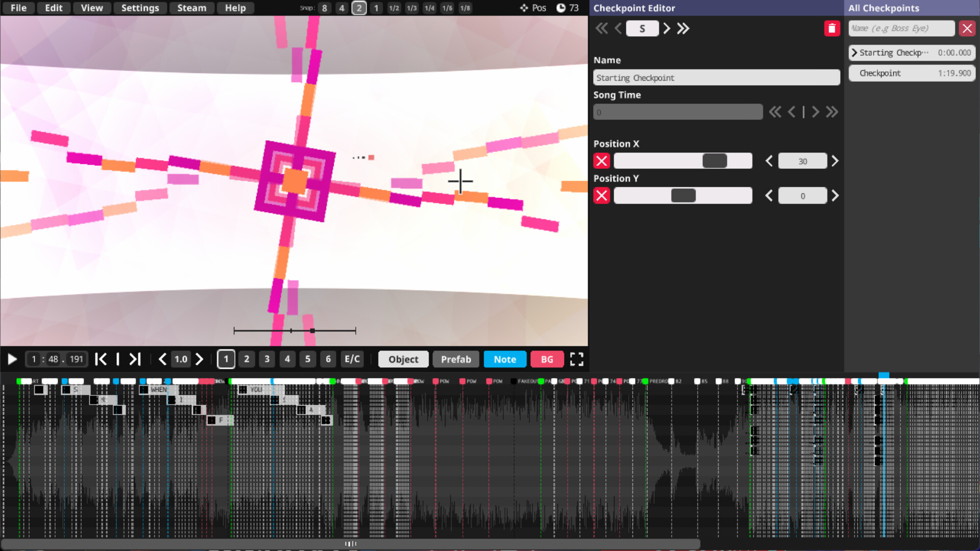Play the level preview
Viewport: 980px width, 551px height.
[12, 360]
